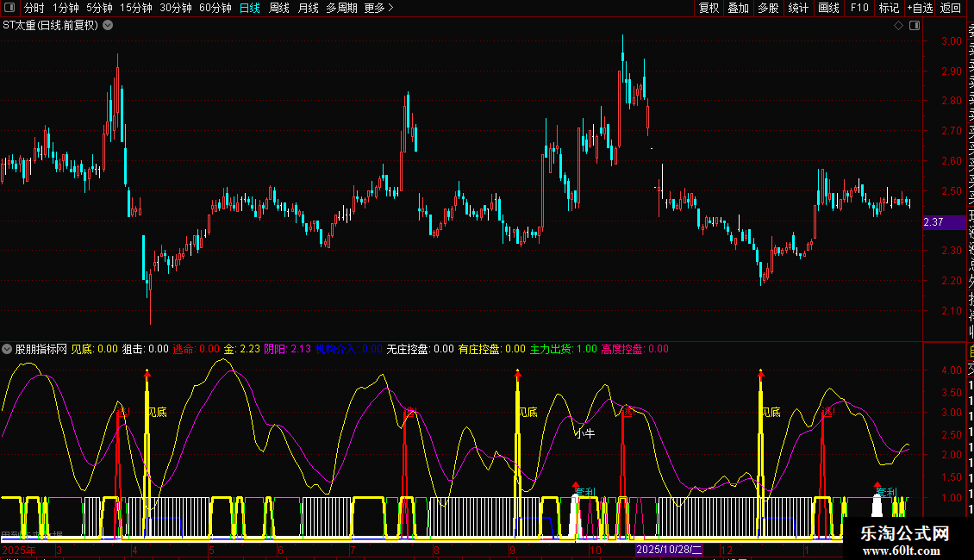Click the 阴阳: 2.13 indicator value

288,349
